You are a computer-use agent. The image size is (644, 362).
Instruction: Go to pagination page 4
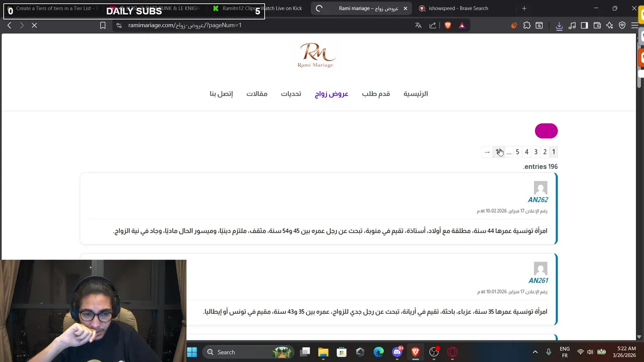click(x=527, y=152)
